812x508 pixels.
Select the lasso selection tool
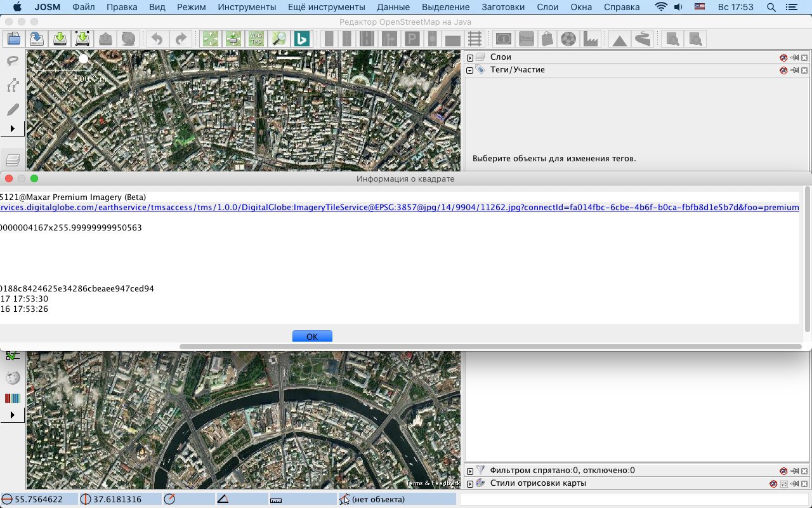click(x=13, y=61)
